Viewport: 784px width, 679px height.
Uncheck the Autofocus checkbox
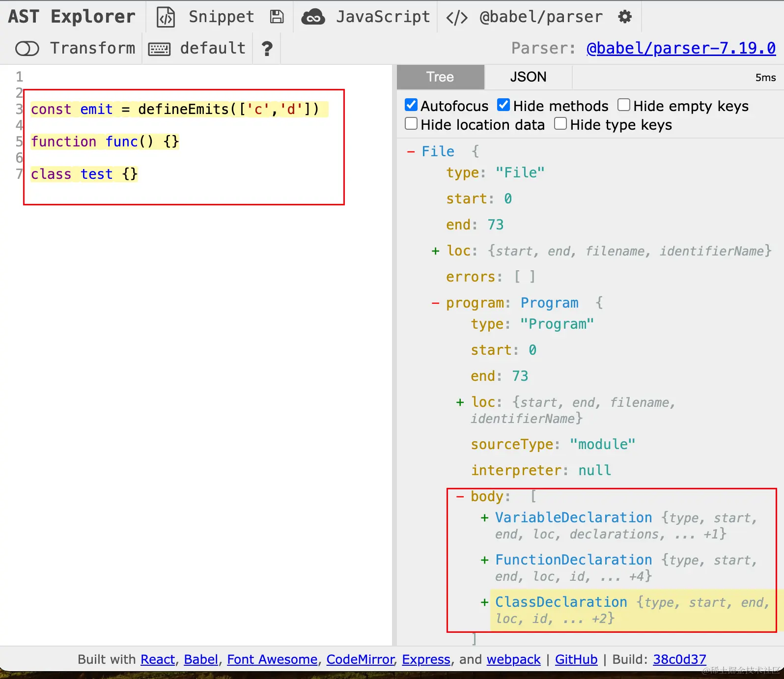click(x=411, y=105)
